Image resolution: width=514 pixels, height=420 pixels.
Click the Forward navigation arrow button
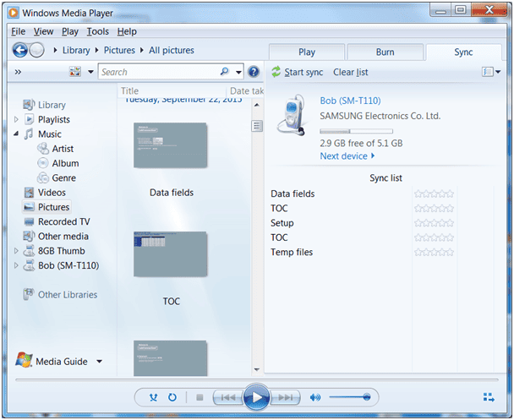36,50
